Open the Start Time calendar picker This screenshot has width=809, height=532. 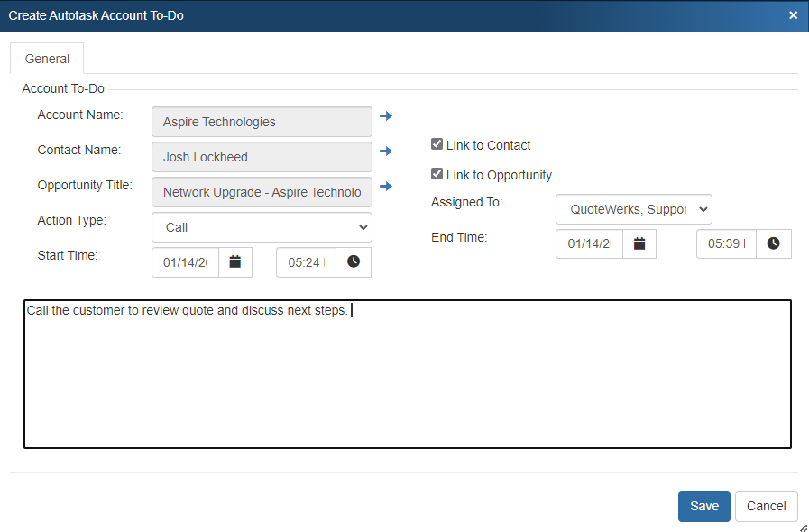click(235, 262)
